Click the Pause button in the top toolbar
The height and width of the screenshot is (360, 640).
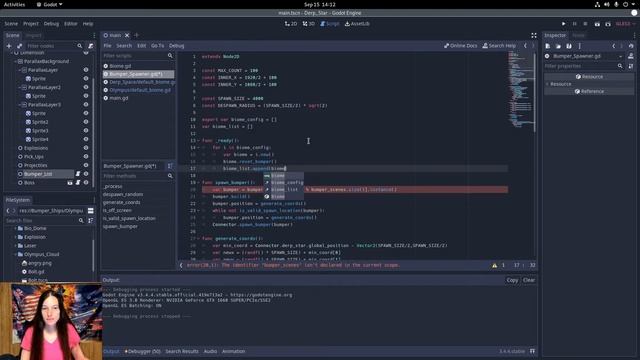pos(574,24)
